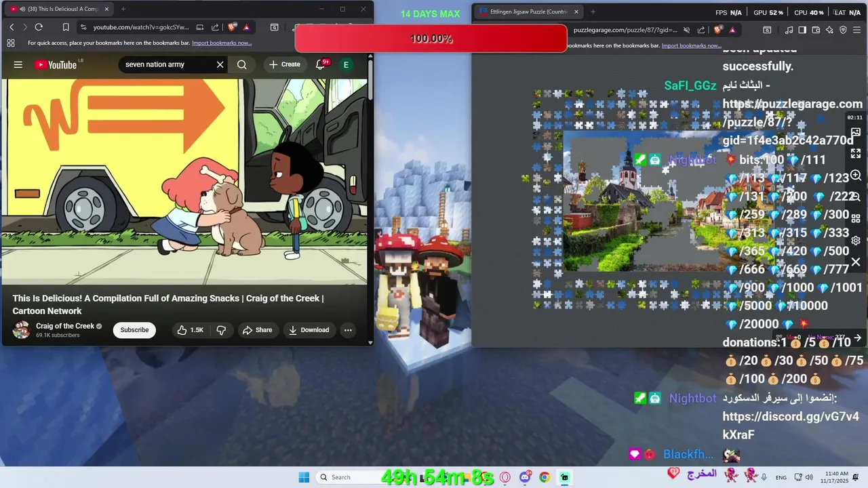Share the puzzle page from address bar
868x488 pixels.
701,30
